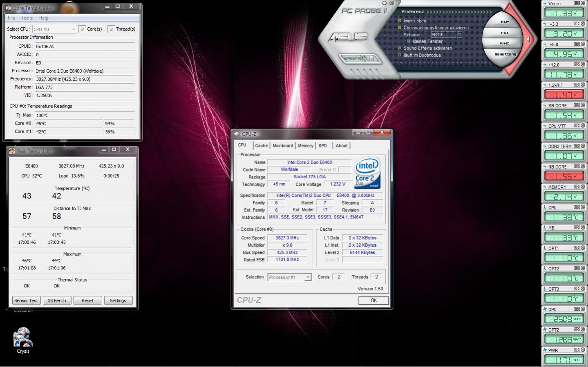This screenshot has height=367, width=588.
Task: Open the Tools menu in Core Temp
Action: (x=27, y=18)
